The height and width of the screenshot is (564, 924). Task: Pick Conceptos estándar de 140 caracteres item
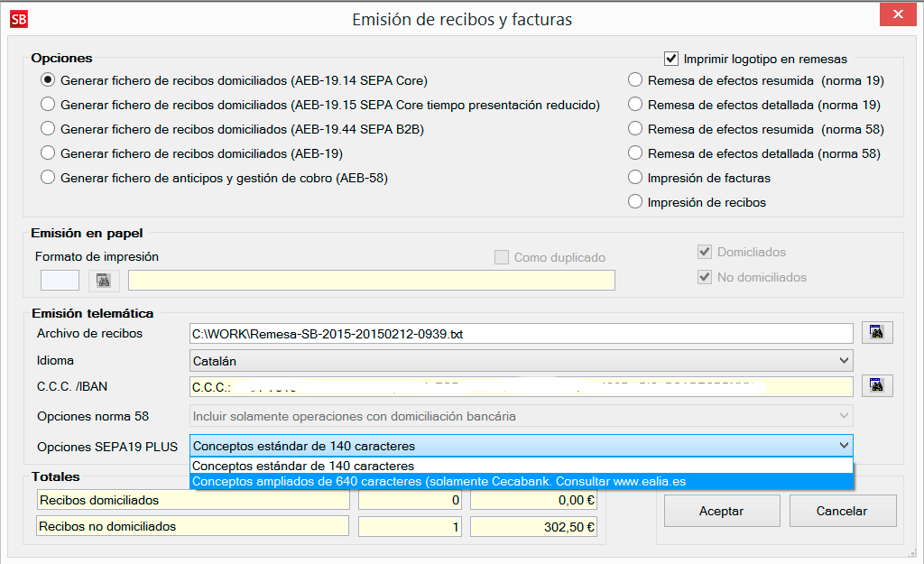coord(303,467)
